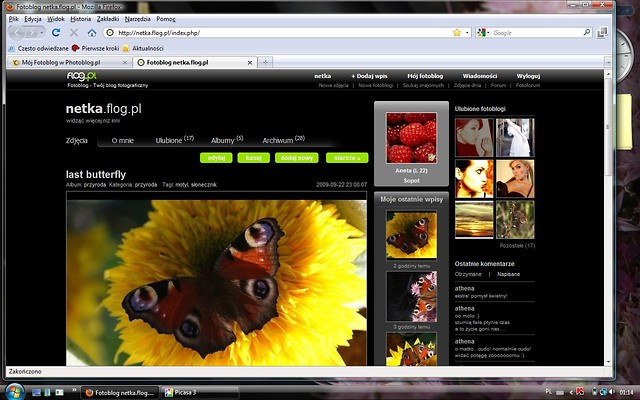Open Aktualności feed bookmark
Viewport: 640px width, 400px height.
(x=143, y=48)
